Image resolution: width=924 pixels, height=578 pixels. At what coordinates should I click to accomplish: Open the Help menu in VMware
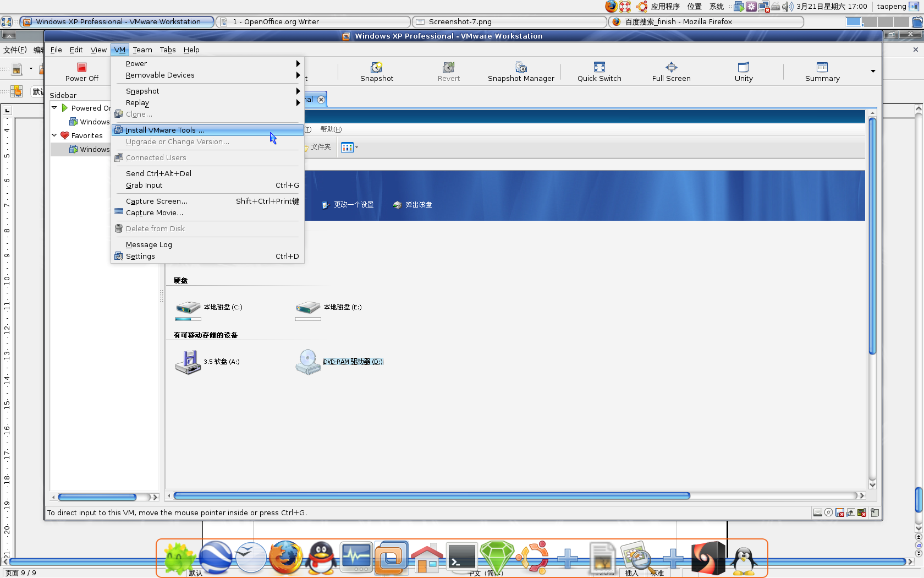(x=191, y=50)
